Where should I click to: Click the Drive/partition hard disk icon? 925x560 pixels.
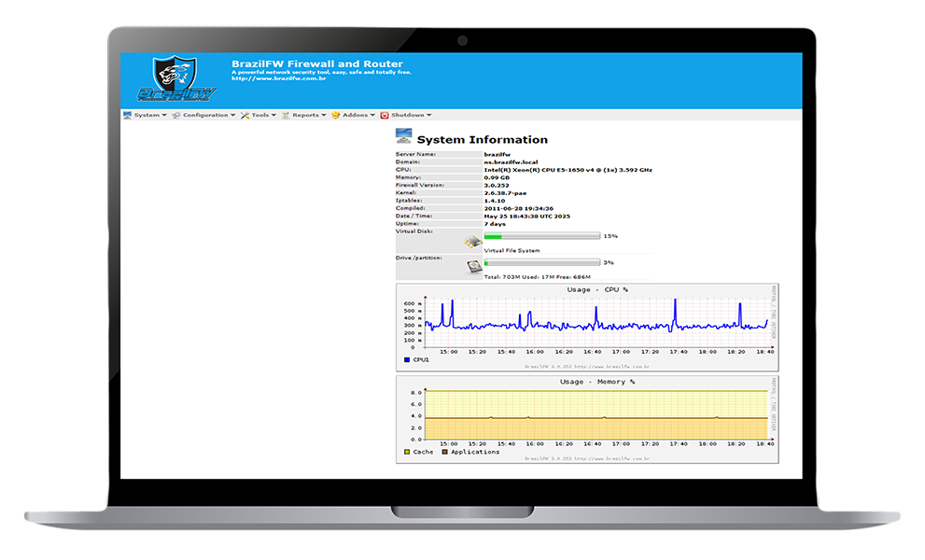(474, 267)
